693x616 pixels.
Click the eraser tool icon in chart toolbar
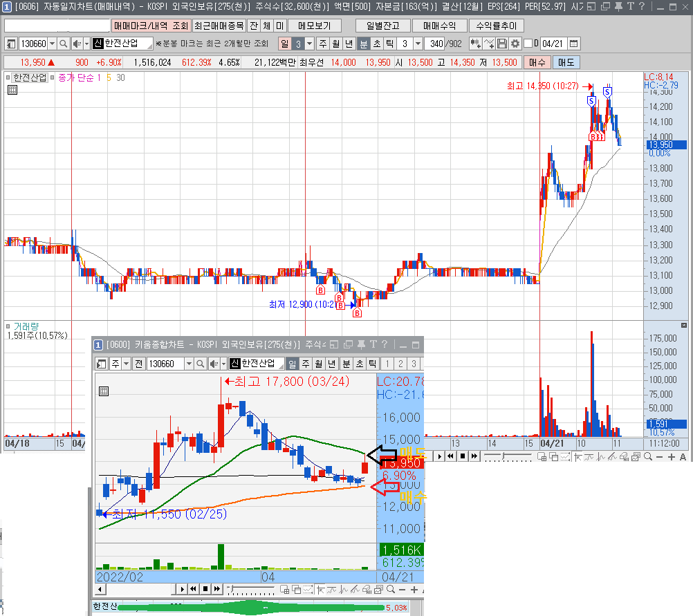624,456
